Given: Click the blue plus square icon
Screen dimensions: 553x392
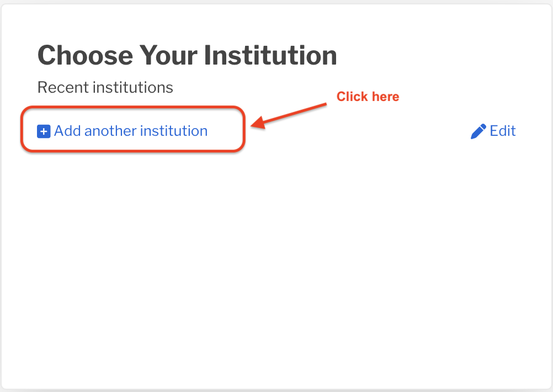Looking at the screenshot, I should (x=44, y=131).
